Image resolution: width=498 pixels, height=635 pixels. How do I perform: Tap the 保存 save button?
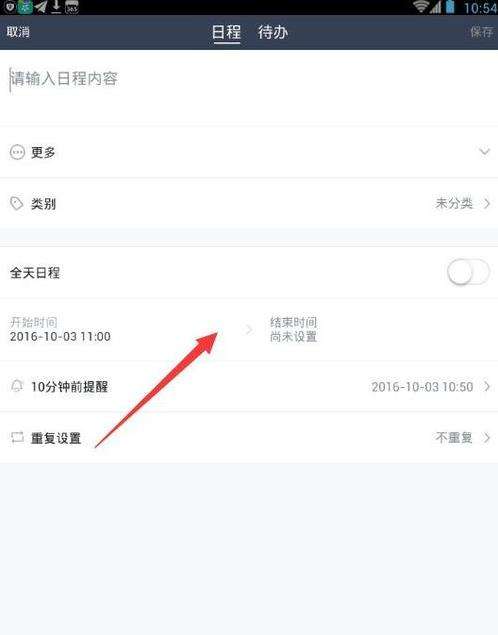tap(482, 32)
